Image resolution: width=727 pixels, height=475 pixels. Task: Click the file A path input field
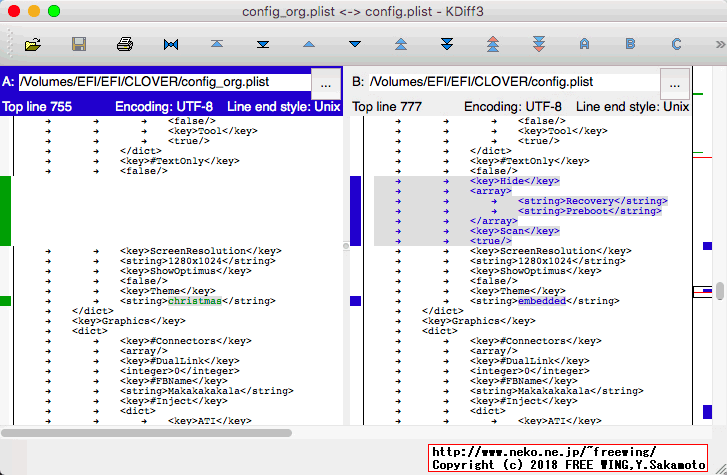point(165,82)
